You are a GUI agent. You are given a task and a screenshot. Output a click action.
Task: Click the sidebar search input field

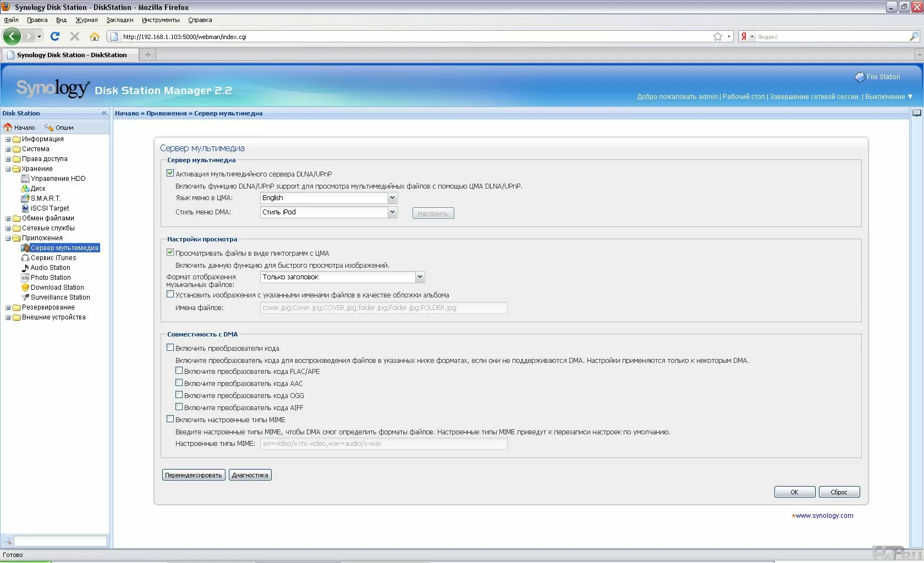pyautogui.click(x=60, y=541)
